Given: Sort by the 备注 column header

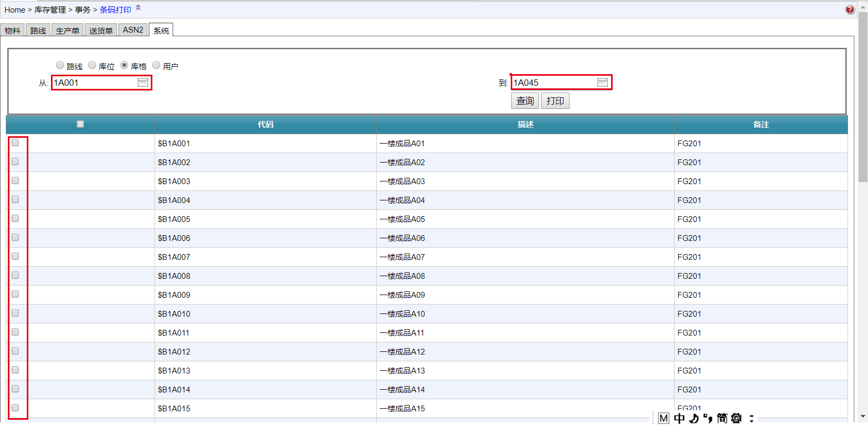Looking at the screenshot, I should point(761,125).
